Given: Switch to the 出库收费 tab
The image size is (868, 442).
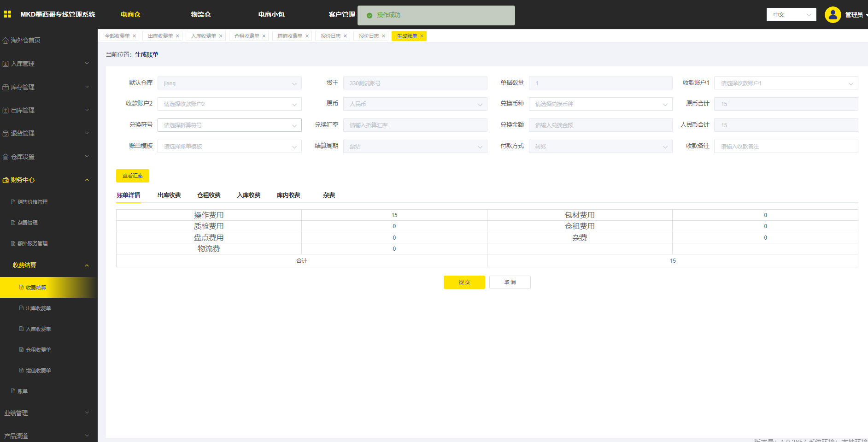Looking at the screenshot, I should [x=169, y=195].
